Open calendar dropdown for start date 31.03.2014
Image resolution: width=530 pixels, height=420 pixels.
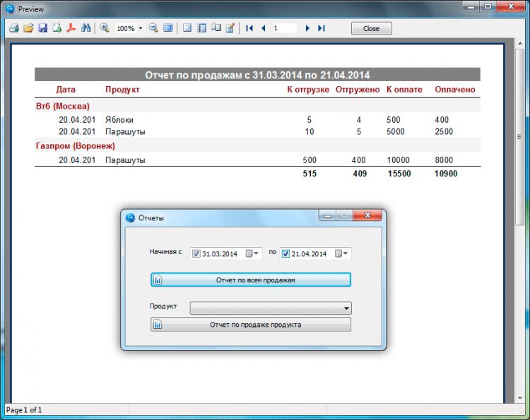click(252, 253)
